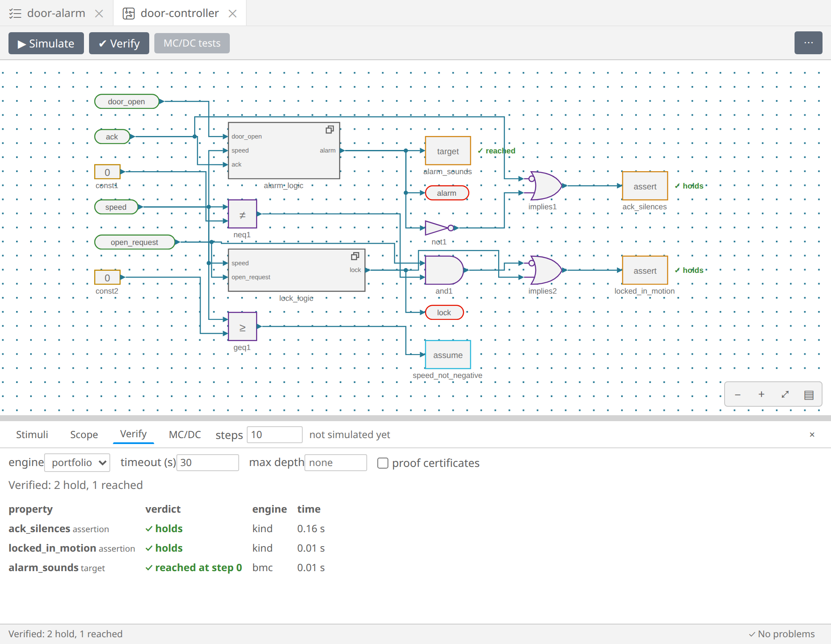This screenshot has width=831, height=644.
Task: Open the MC/DC panel tab
Action: (x=185, y=435)
